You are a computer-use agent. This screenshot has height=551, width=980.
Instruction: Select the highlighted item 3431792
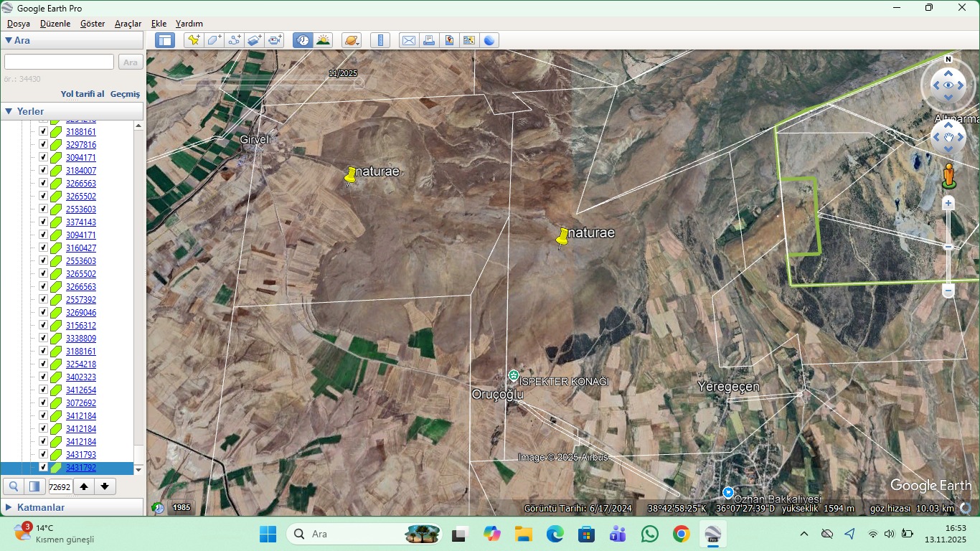[x=81, y=468]
